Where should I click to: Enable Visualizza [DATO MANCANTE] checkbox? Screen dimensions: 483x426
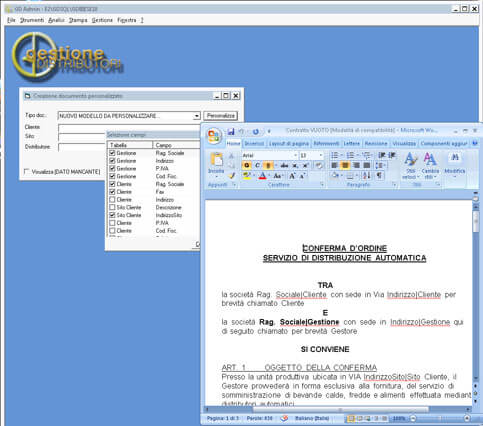click(27, 172)
